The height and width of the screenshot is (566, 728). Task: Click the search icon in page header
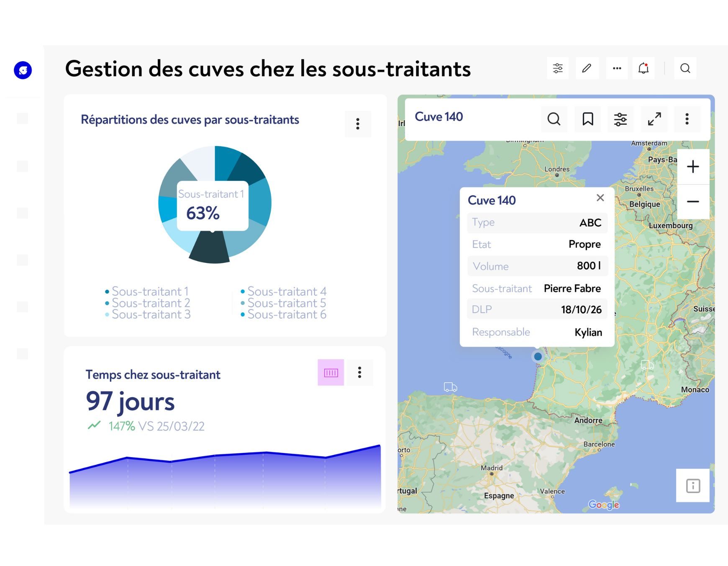685,68
